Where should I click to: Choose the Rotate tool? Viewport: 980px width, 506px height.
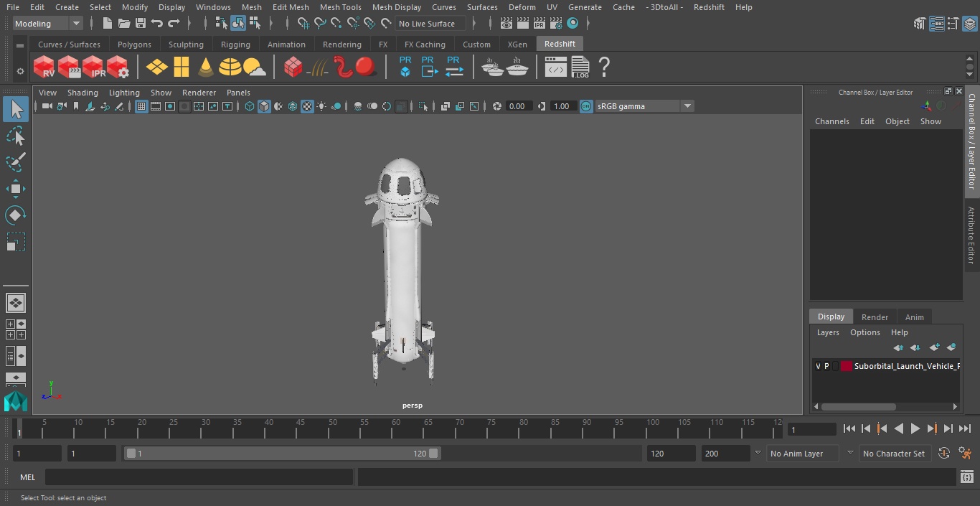coord(15,215)
